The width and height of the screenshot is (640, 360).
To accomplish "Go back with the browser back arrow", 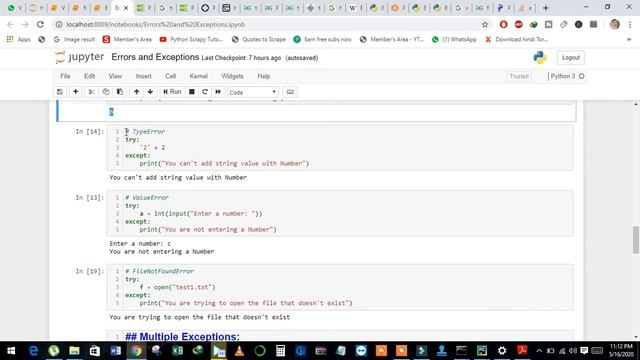I will pyautogui.click(x=10, y=24).
